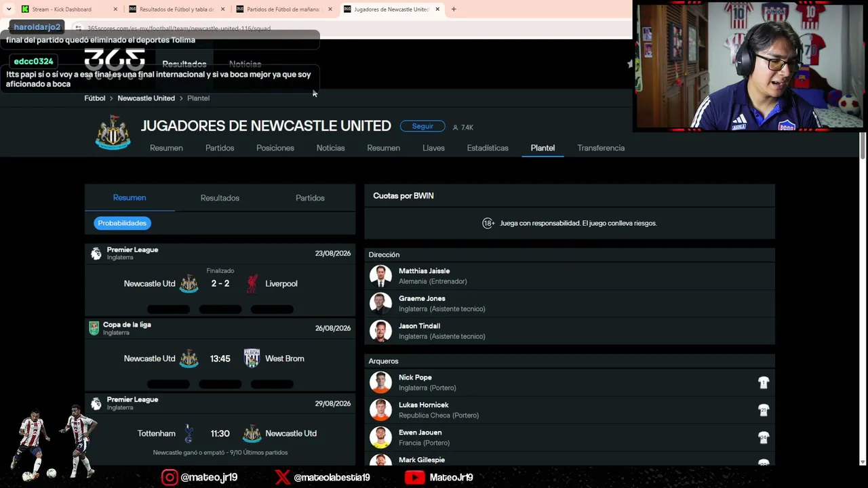Click the shirt number icon for Lukas Hornicek
The image size is (868, 488).
(764, 410)
